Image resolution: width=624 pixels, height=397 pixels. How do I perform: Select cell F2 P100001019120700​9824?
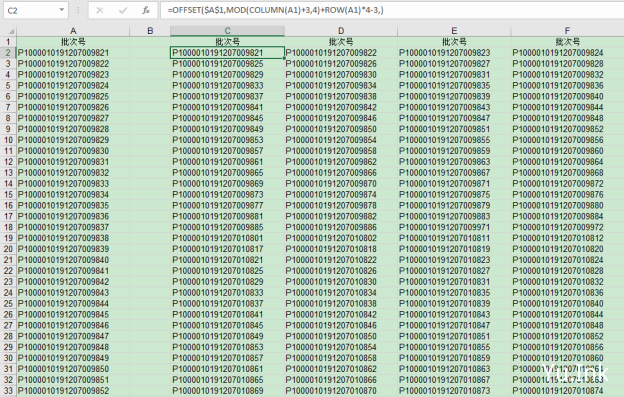click(567, 53)
